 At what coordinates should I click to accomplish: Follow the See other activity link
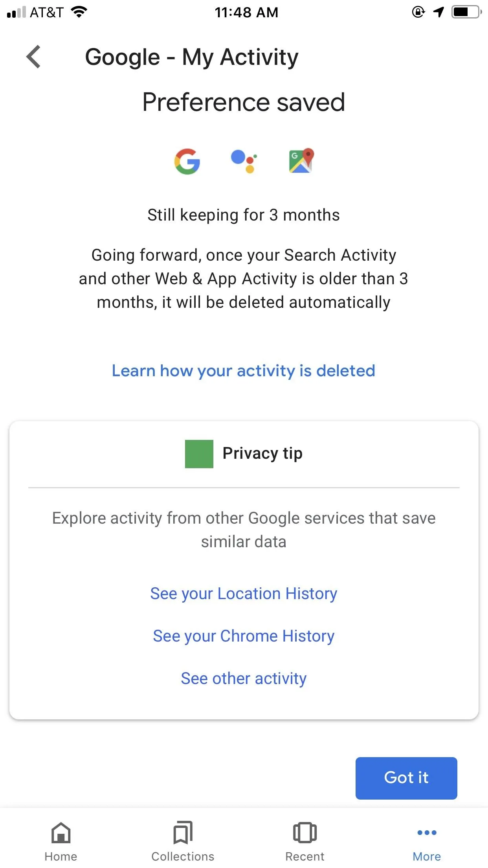[244, 679]
